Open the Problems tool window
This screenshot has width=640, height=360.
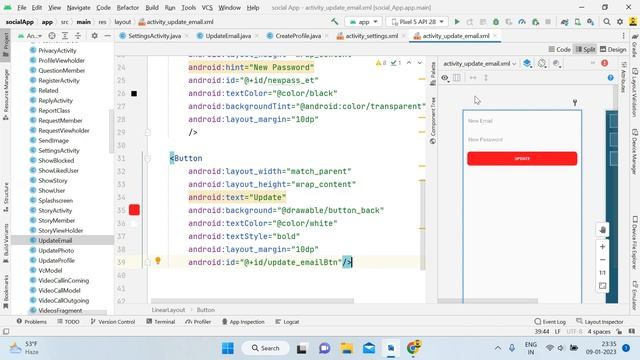pos(31,322)
